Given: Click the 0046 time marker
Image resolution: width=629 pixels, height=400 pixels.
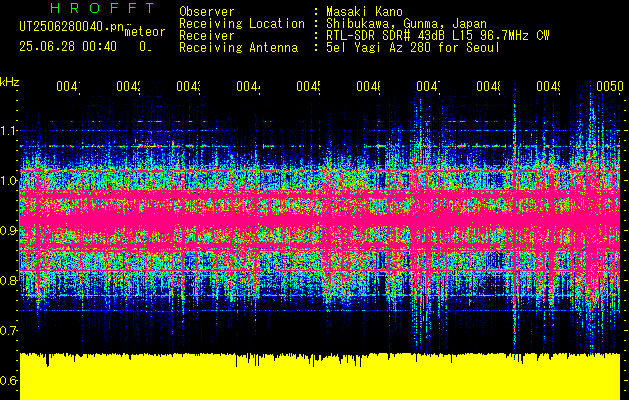Looking at the screenshot, I should (x=369, y=86).
